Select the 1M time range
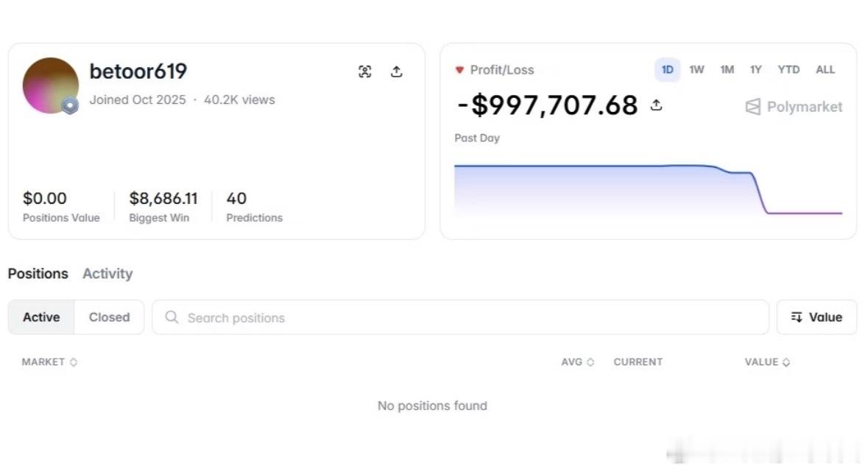The height and width of the screenshot is (472, 868). [727, 70]
